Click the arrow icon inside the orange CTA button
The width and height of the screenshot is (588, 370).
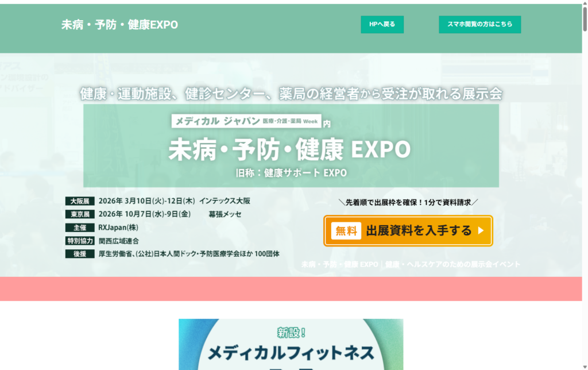tap(481, 231)
